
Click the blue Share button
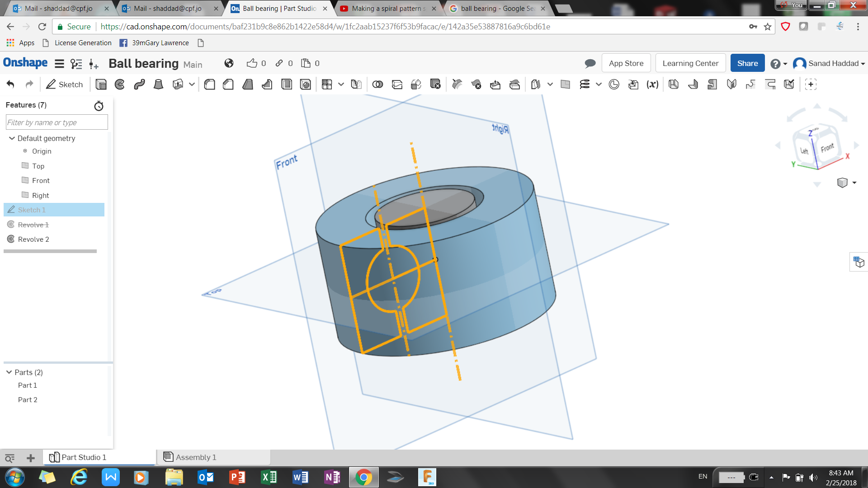coord(747,63)
